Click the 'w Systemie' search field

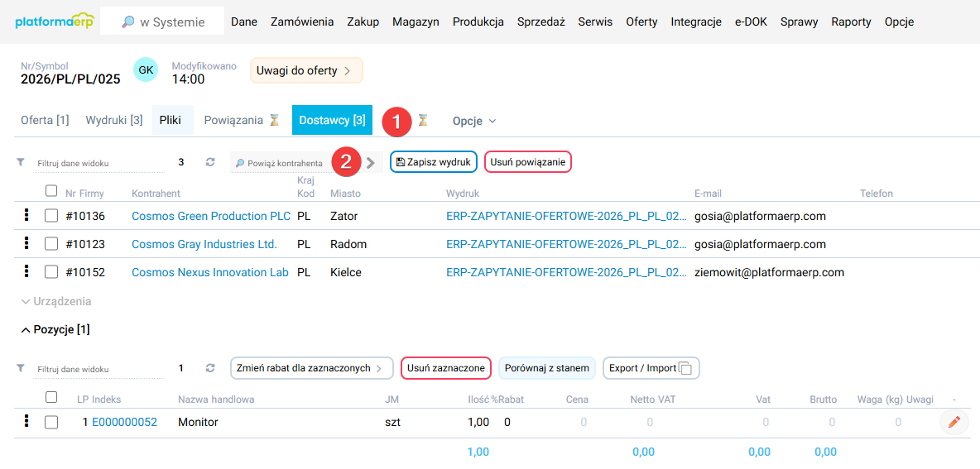(x=162, y=22)
